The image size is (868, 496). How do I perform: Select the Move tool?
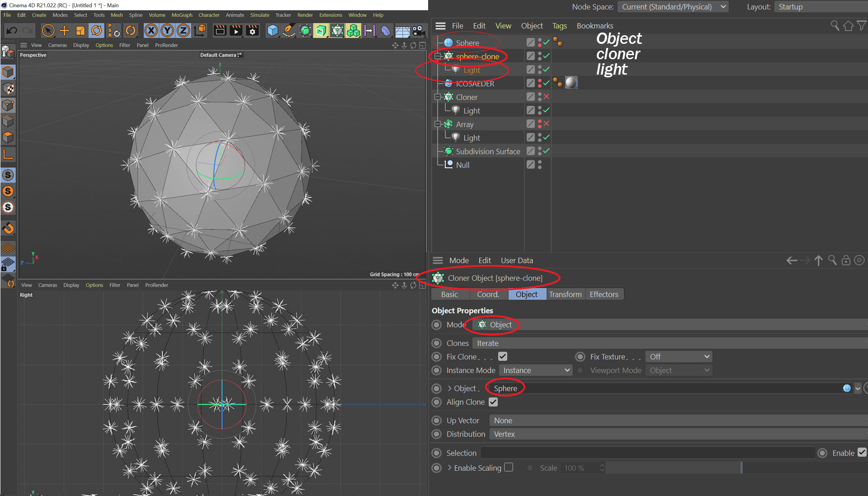(x=64, y=30)
